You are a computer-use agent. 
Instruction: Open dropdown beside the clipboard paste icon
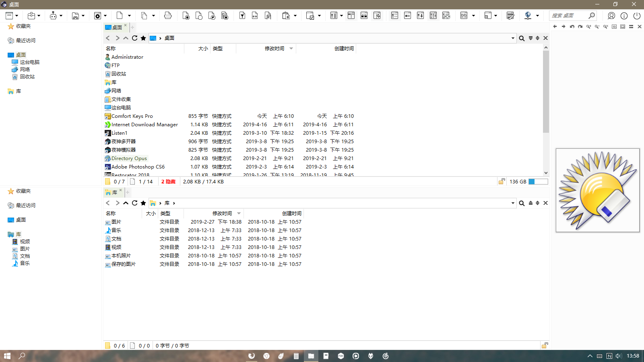click(295, 16)
